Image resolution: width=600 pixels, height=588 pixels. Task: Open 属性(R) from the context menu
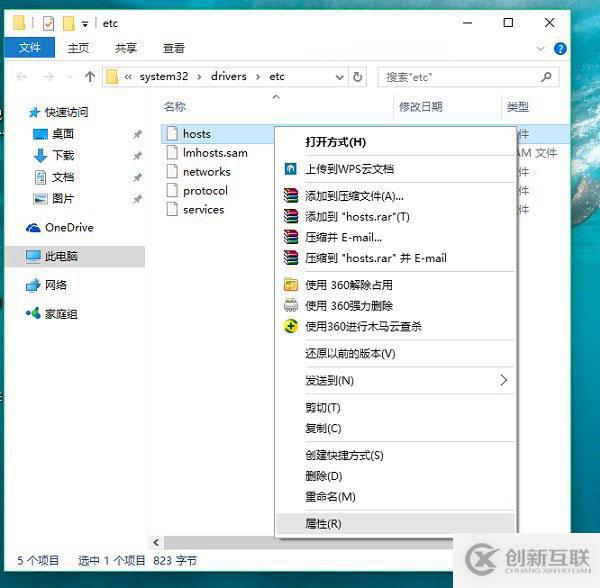(396, 523)
